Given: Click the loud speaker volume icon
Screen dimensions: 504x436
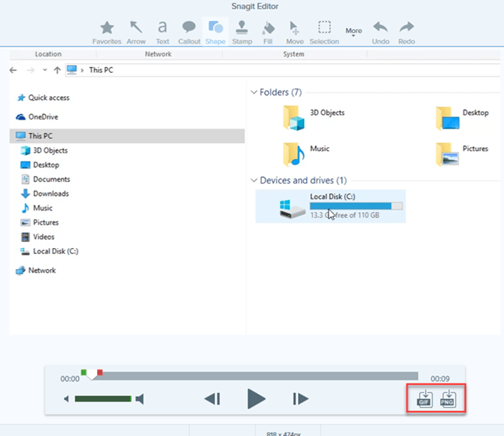Looking at the screenshot, I should (140, 399).
